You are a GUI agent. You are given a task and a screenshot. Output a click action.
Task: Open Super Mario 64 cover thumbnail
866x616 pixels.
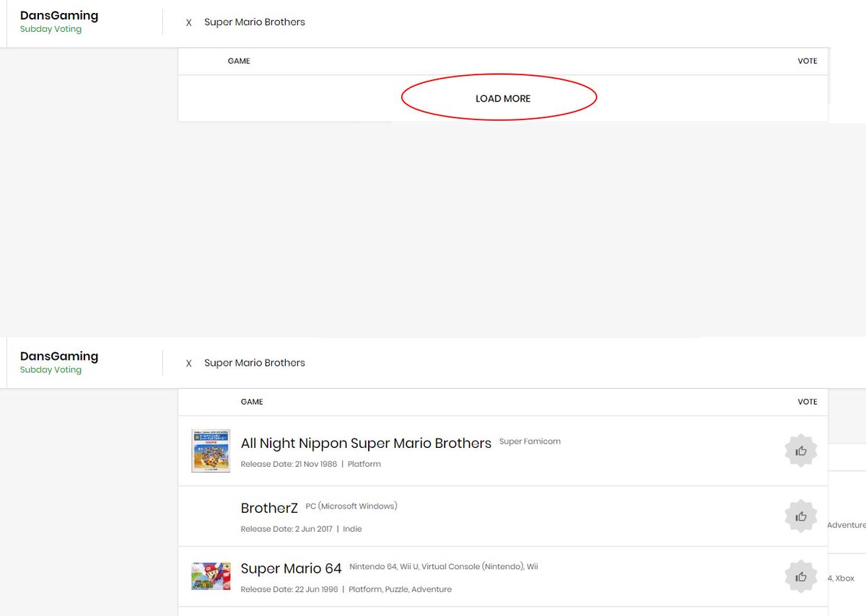click(x=211, y=576)
